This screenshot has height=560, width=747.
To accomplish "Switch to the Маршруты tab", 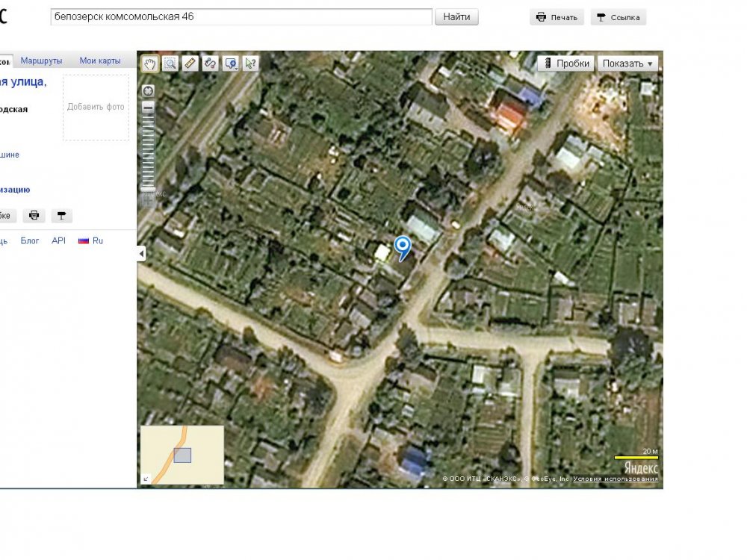I will 41,60.
